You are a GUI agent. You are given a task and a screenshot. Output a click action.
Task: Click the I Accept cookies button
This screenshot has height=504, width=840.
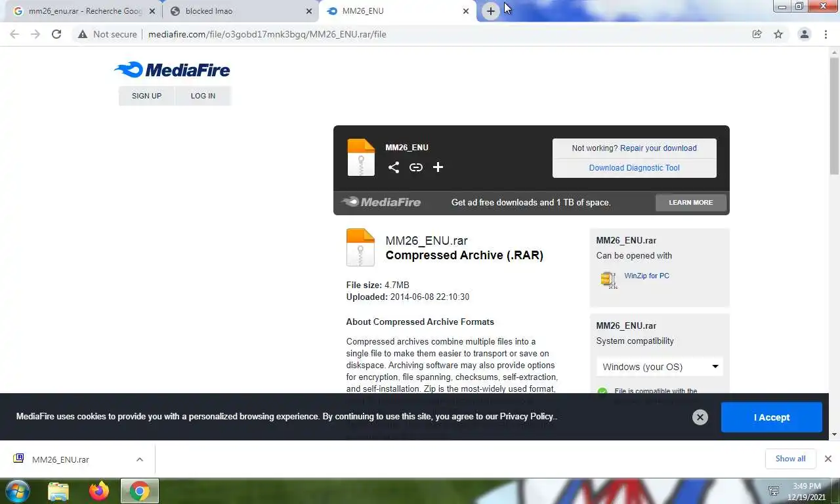pyautogui.click(x=771, y=417)
